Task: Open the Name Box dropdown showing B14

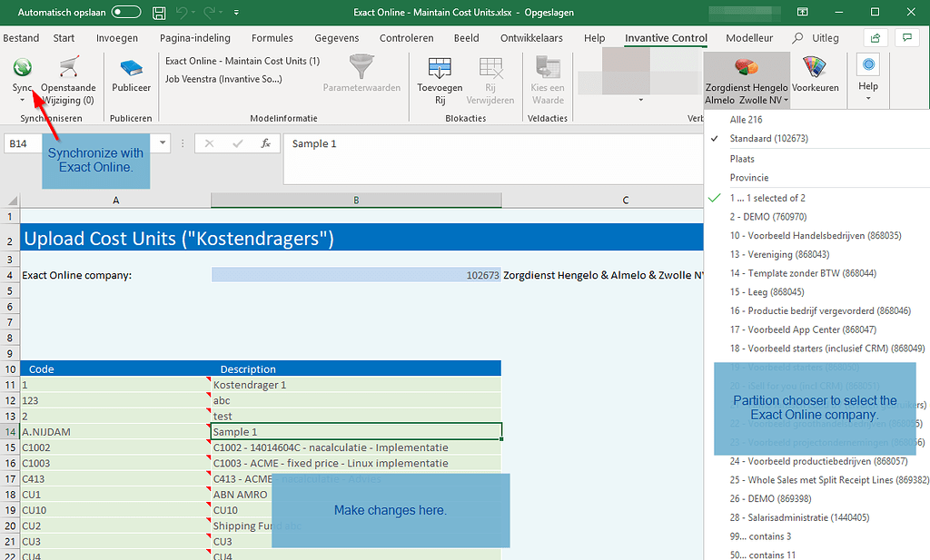Action: (163, 142)
